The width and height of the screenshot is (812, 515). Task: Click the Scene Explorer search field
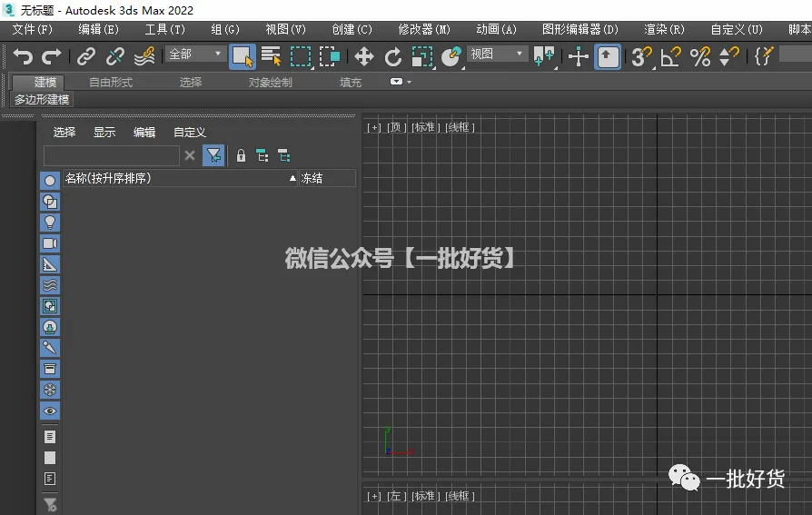tap(112, 156)
